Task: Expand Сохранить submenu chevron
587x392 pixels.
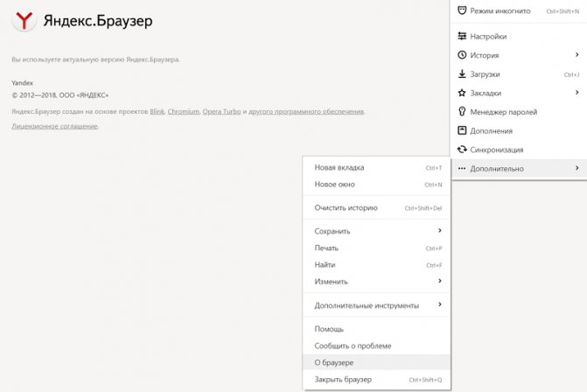Action: (440, 230)
